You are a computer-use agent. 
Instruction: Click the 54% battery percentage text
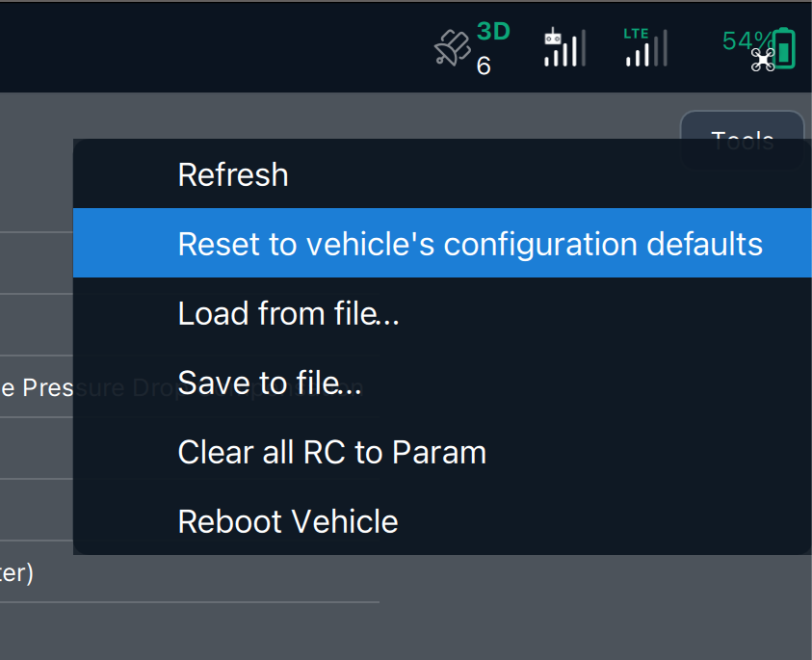pos(746,40)
